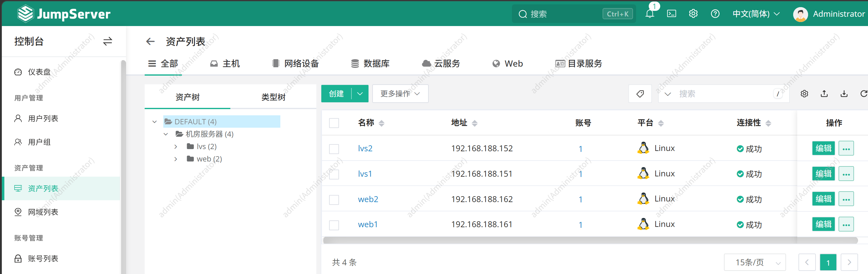This screenshot has height=274, width=868.
Task: Refresh the asset table
Action: tap(864, 94)
